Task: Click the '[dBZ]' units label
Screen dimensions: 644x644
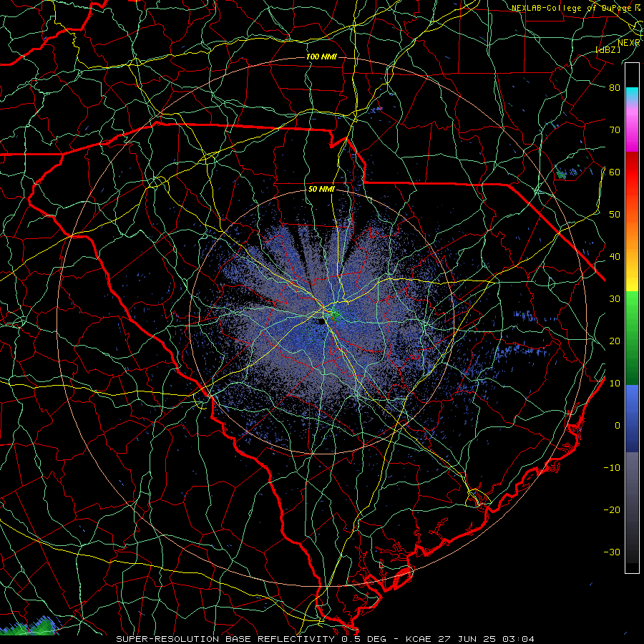Action: click(608, 49)
